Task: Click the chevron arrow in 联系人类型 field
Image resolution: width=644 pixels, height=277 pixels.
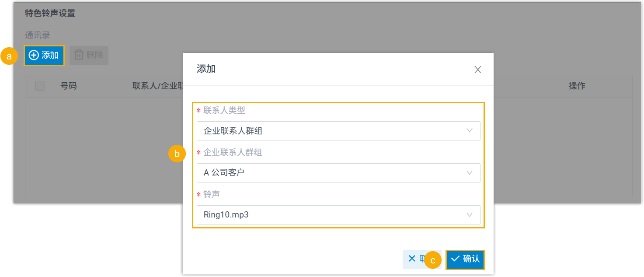Action: click(470, 130)
